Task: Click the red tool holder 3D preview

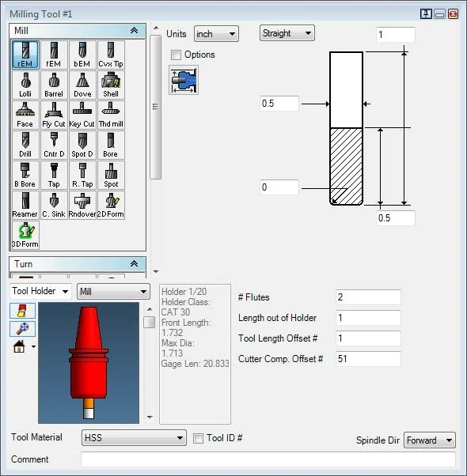Action: [x=89, y=363]
